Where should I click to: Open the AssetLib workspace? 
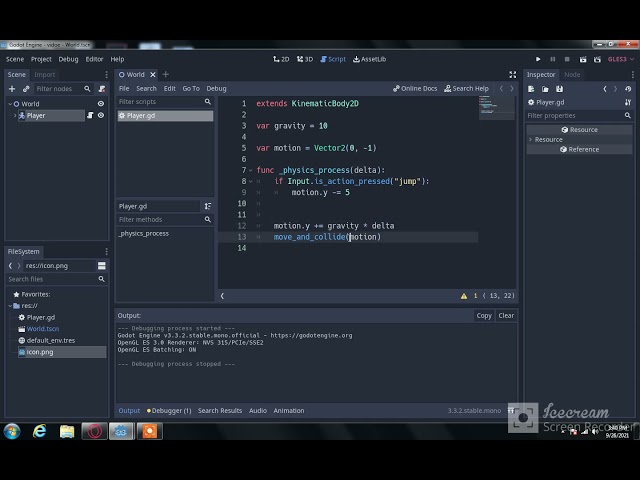coord(369,59)
